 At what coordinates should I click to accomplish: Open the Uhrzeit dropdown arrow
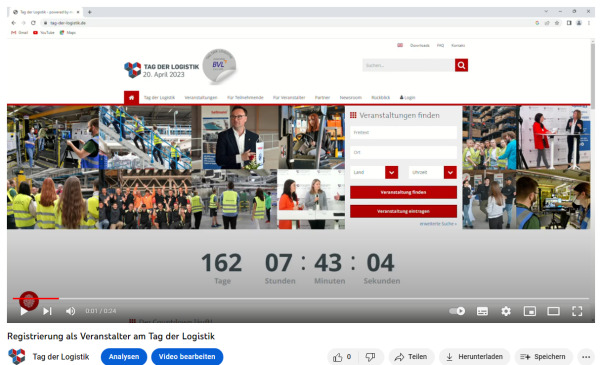coord(450,173)
